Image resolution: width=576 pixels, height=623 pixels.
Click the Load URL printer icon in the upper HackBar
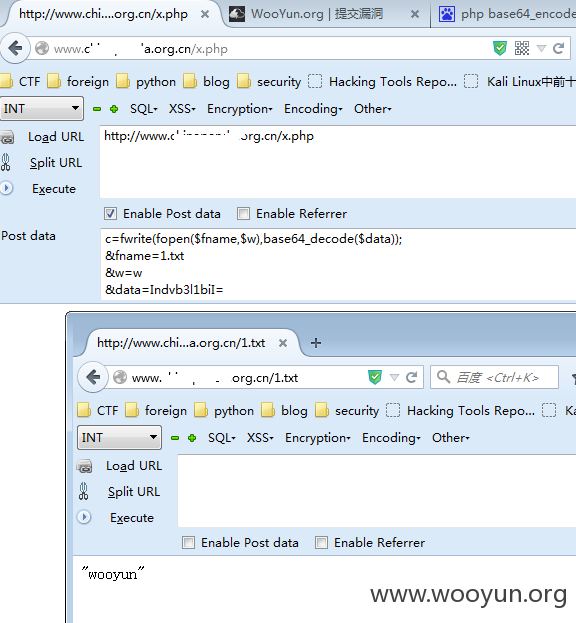click(x=7, y=137)
